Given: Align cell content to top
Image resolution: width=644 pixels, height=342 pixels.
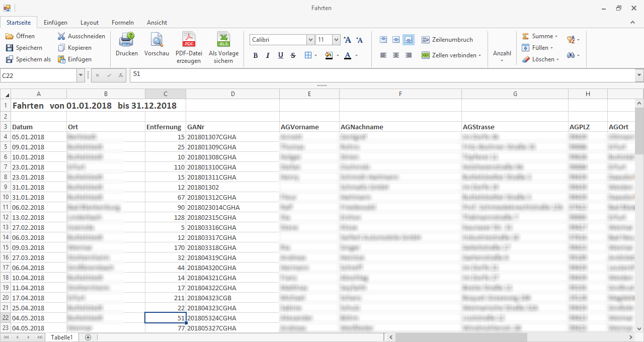Looking at the screenshot, I should 383,40.
